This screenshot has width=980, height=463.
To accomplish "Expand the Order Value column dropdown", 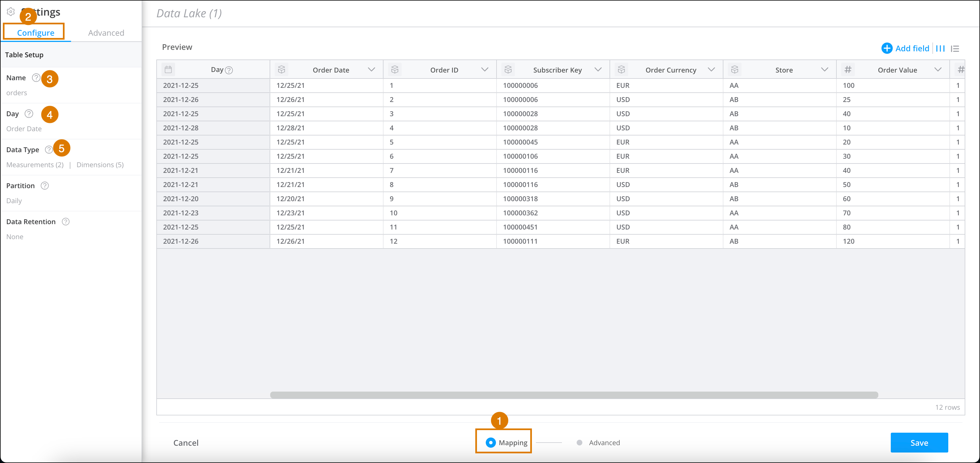I will pyautogui.click(x=938, y=70).
